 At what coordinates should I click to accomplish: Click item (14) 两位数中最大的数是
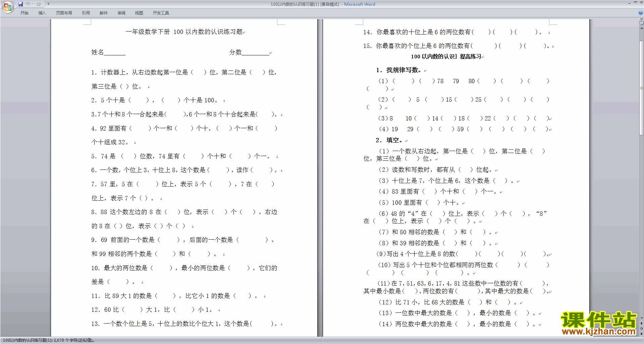coord(457,324)
